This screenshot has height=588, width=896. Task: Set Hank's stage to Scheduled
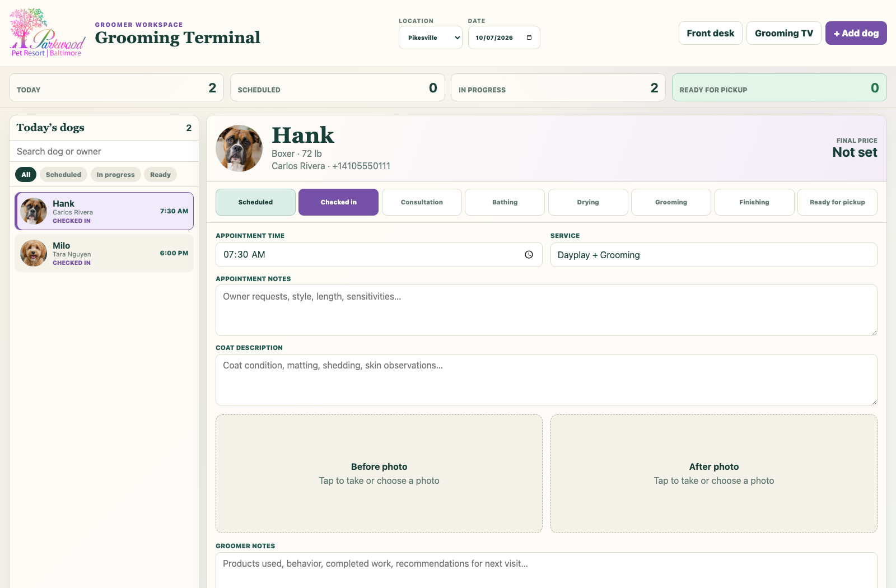[x=255, y=202]
